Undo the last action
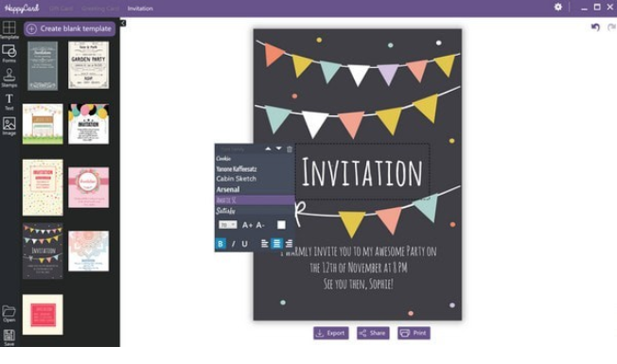Screen dimensions: 617x364 (x=595, y=27)
